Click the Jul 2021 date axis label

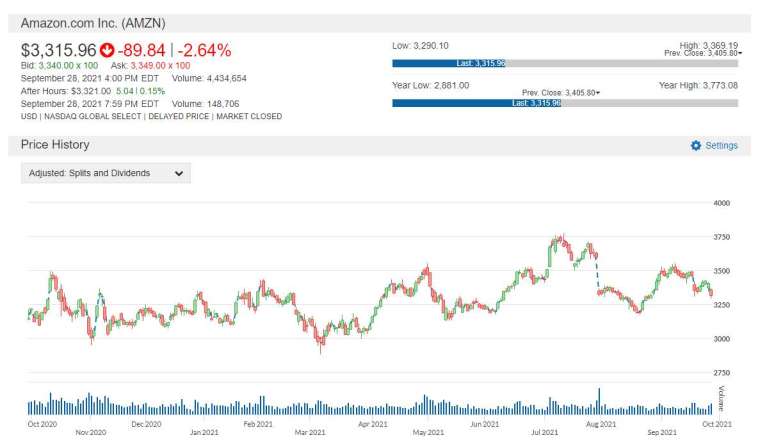pos(544,432)
